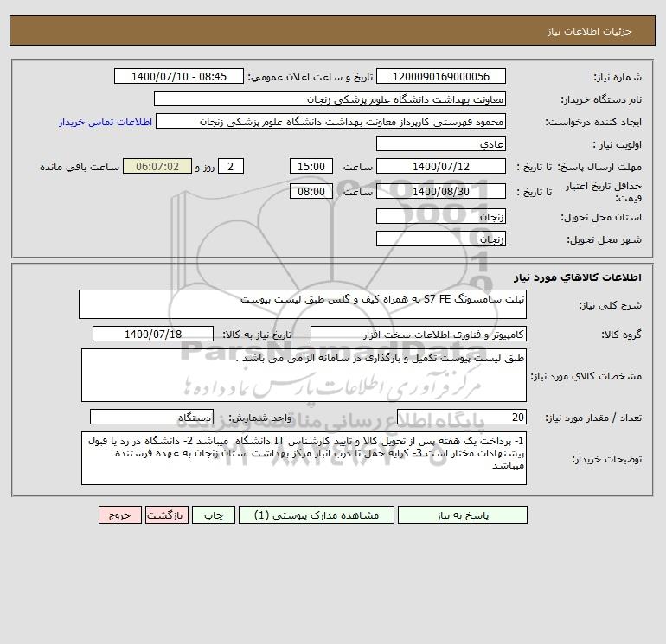
Task: Click the buyer organization name field
Action: pos(330,99)
